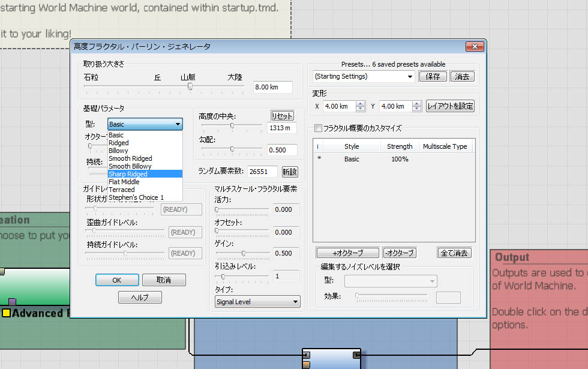Click the Multiscale Type column header
Viewport: 588px width, 369px height.
445,146
